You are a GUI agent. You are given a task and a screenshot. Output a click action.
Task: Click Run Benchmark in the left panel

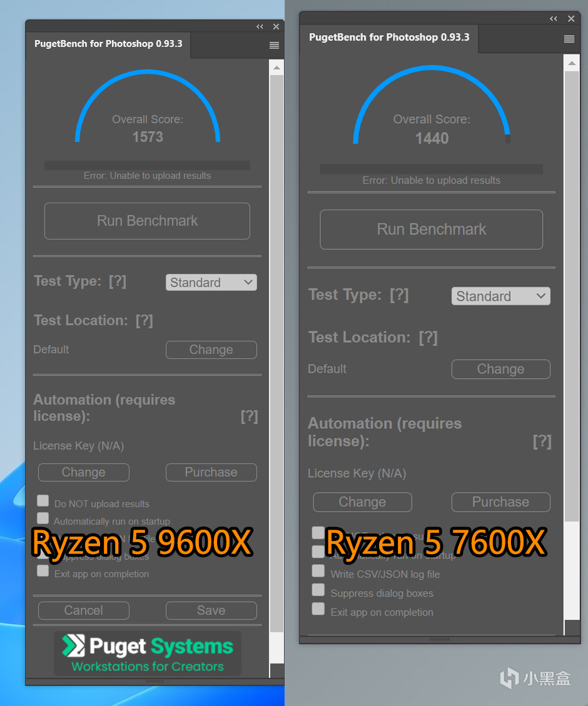(147, 221)
